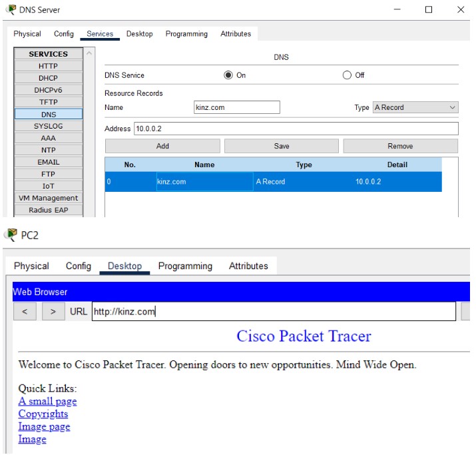Open the 'Image page' link
Viewport: 476px width, 455px height.
point(44,426)
